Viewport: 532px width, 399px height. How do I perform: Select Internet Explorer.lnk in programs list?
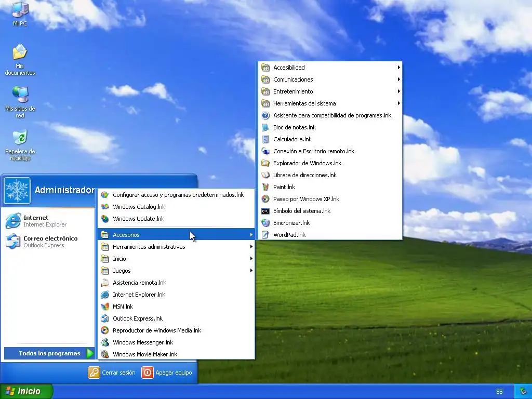[176, 295]
